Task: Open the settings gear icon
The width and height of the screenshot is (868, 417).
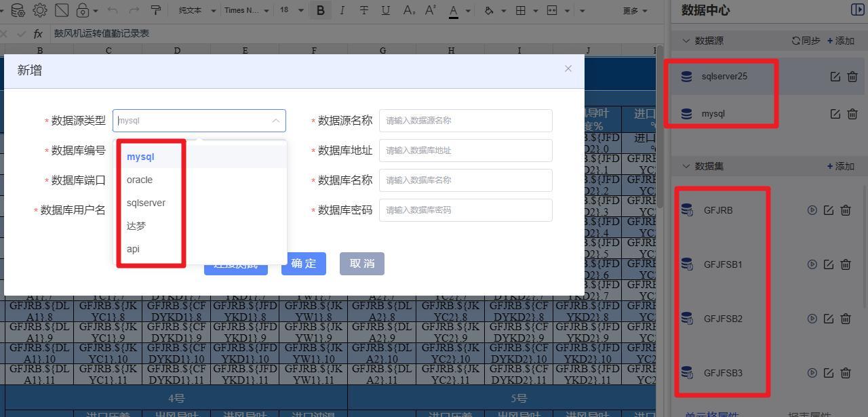Action: click(40, 10)
